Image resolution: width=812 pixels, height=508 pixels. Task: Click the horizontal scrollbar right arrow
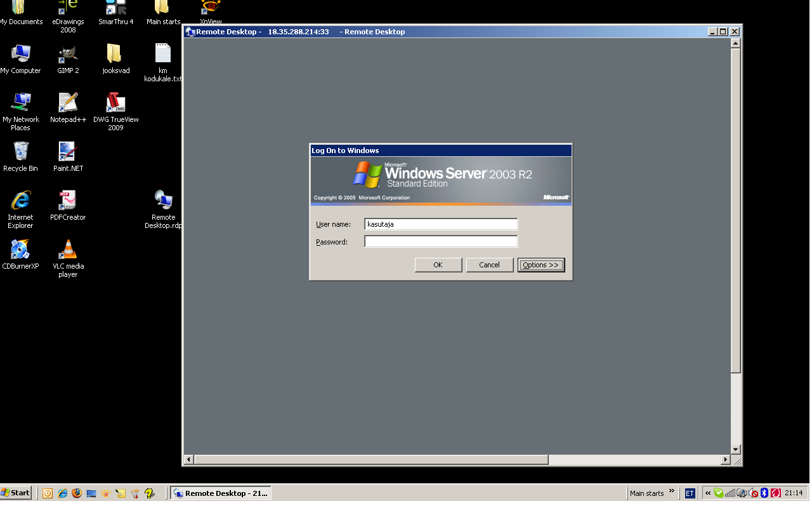tap(726, 460)
